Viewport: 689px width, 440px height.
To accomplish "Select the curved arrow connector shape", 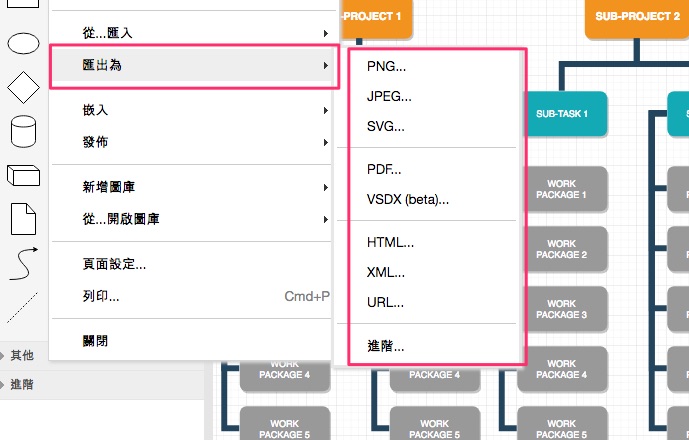I will pyautogui.click(x=23, y=263).
